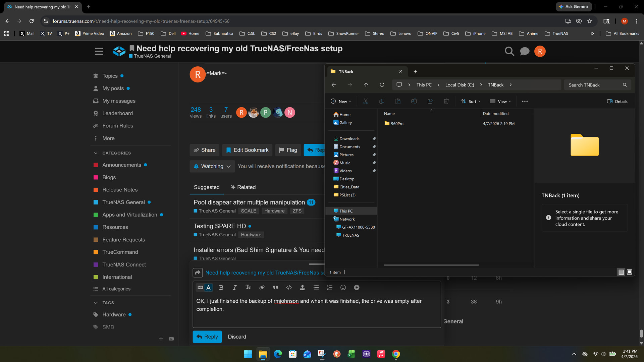Toggle Bold in the reply editor
644x362 pixels.
tap(221, 287)
